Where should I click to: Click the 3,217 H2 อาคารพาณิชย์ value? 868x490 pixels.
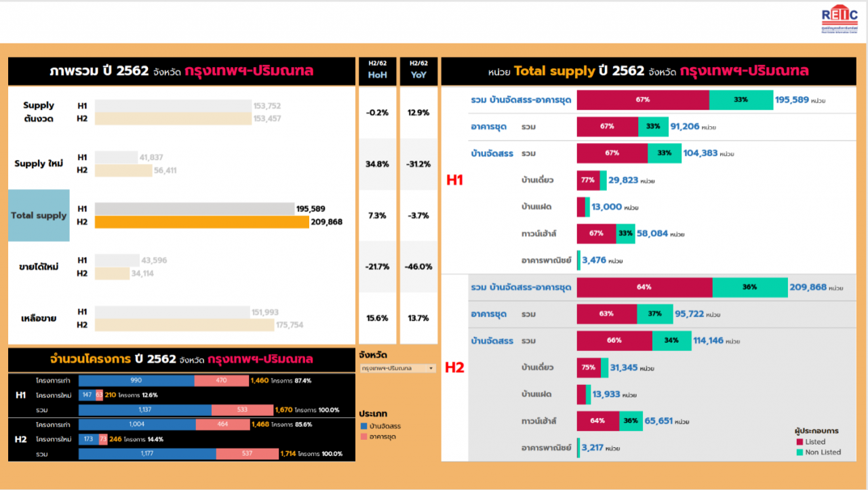593,448
